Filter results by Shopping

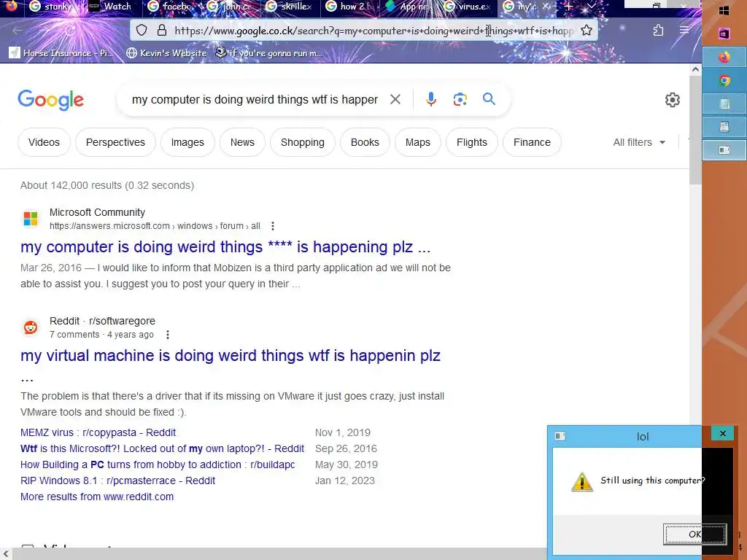tap(303, 142)
